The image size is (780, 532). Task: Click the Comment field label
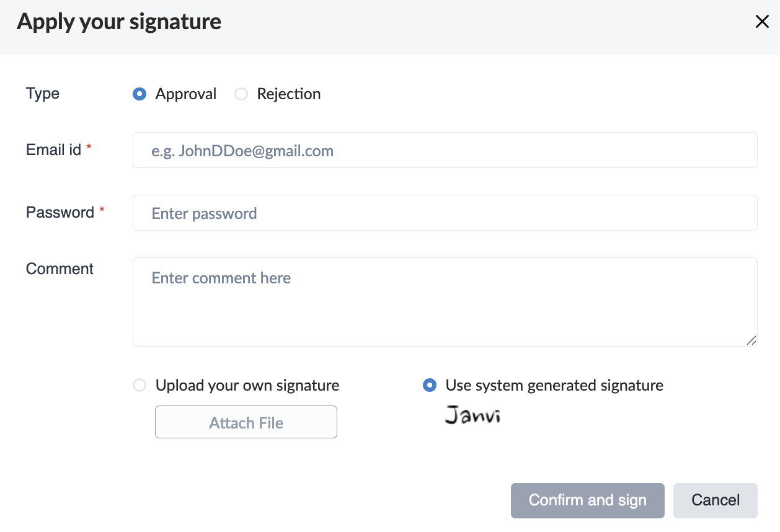60,268
